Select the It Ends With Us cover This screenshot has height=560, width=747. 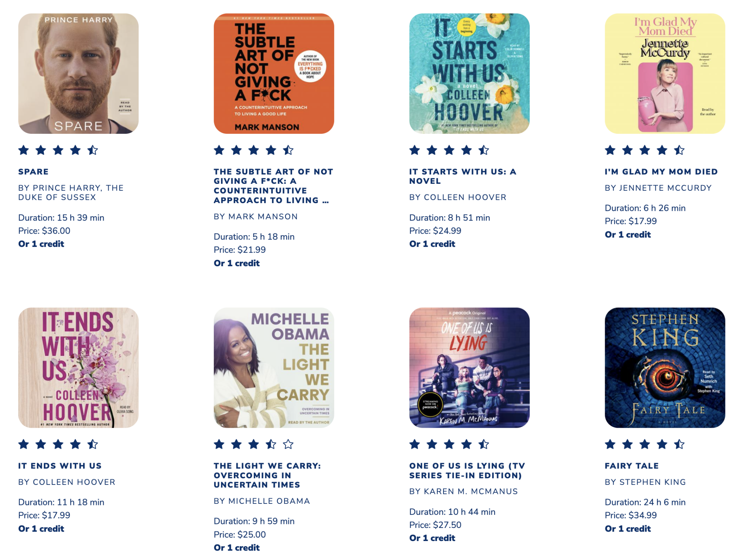click(78, 367)
